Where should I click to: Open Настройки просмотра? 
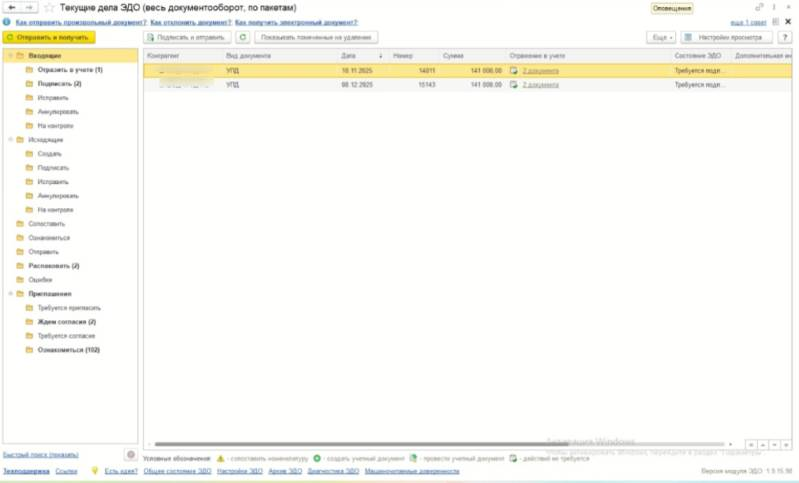[726, 37]
